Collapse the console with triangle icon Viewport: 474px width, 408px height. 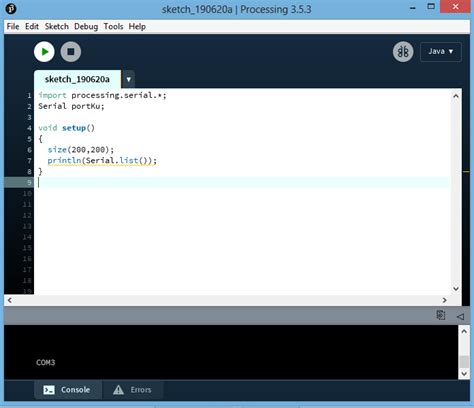[460, 316]
